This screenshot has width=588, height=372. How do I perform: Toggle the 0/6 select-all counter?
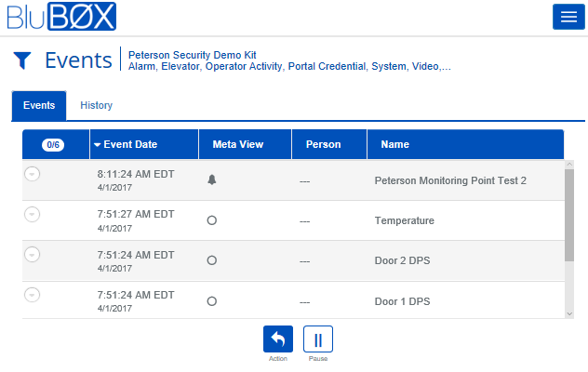coord(55,144)
